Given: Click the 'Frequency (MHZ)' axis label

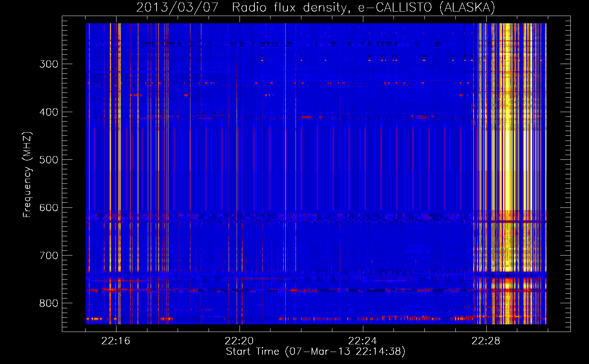Looking at the screenshot, I should pyautogui.click(x=27, y=174).
